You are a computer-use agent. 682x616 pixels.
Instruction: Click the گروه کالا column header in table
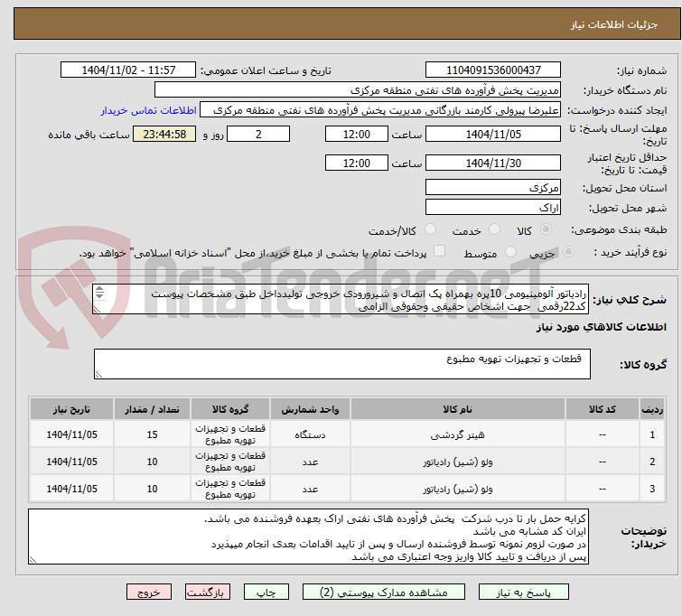[x=230, y=409]
